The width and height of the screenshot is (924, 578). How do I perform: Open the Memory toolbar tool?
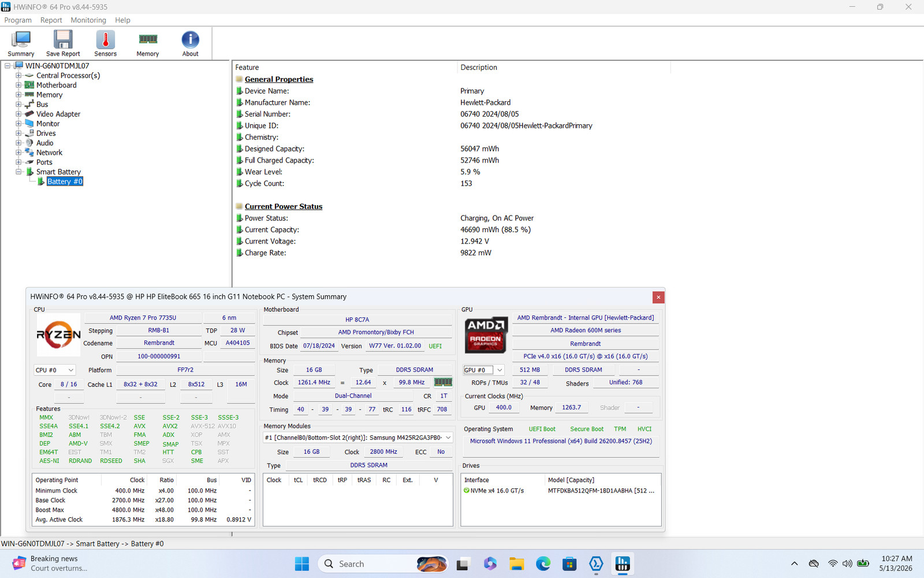(x=148, y=43)
